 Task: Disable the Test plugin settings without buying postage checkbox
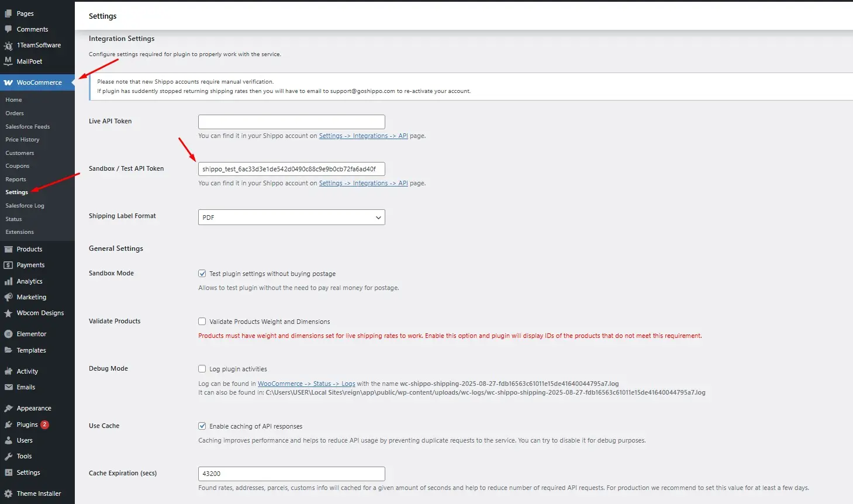pyautogui.click(x=202, y=273)
